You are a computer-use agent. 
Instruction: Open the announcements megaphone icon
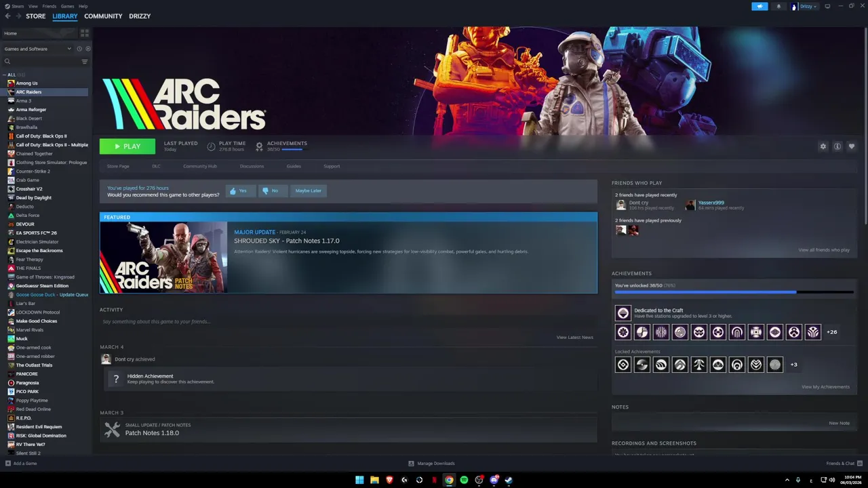(x=759, y=6)
